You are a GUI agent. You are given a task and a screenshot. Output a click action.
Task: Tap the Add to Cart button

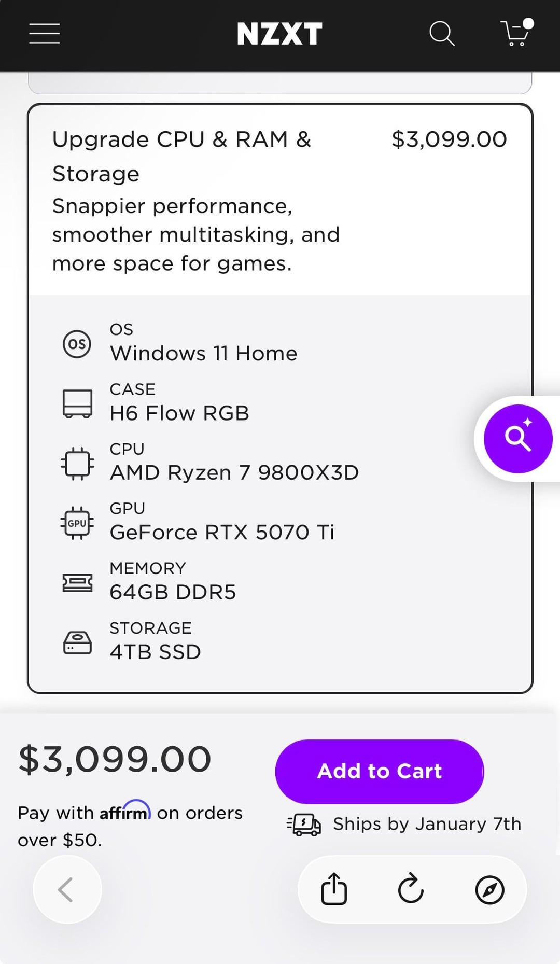(x=380, y=772)
